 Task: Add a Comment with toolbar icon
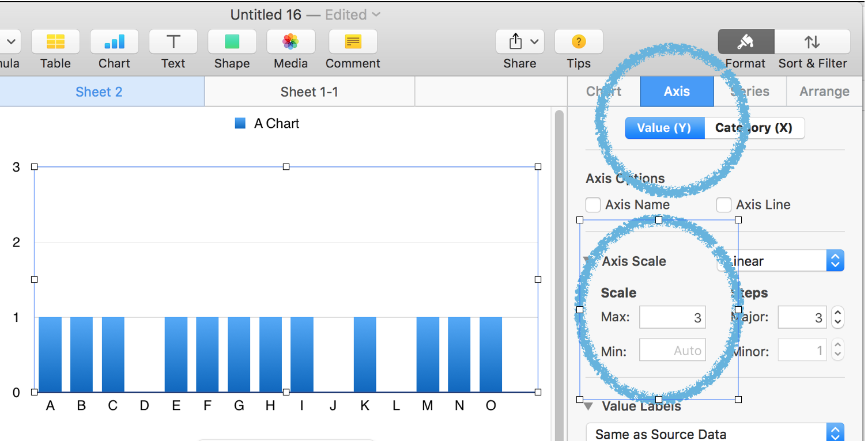click(353, 42)
